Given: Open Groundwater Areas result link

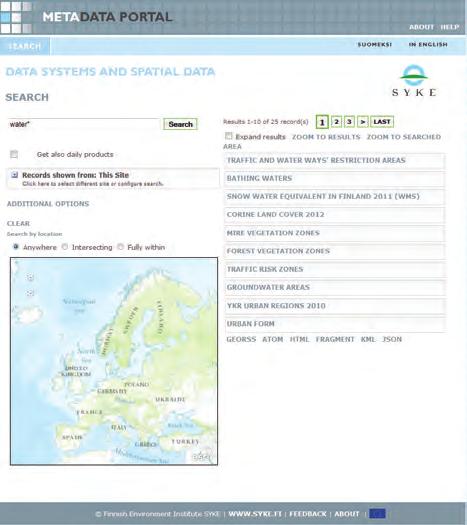Looking at the screenshot, I should 268,287.
